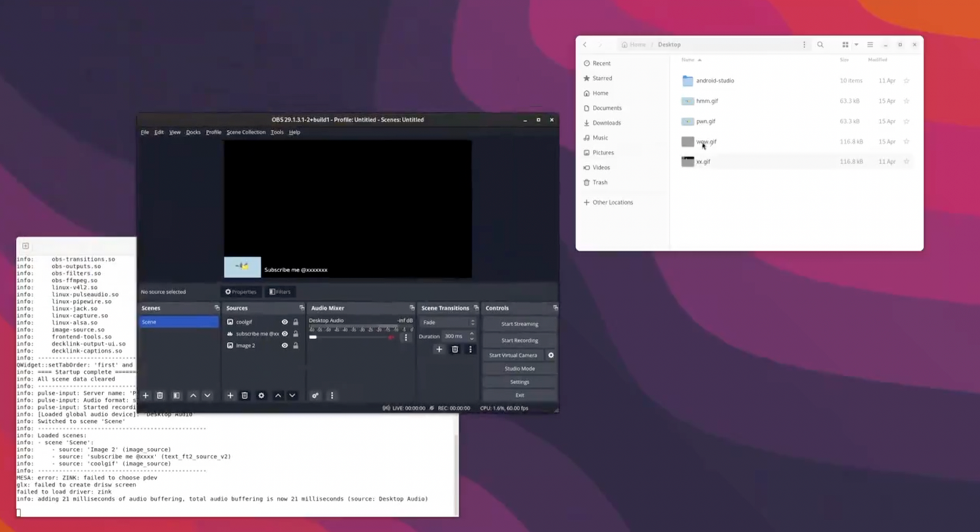980x532 pixels.
Task: Toggle visibility of Image 2 source
Action: [284, 346]
